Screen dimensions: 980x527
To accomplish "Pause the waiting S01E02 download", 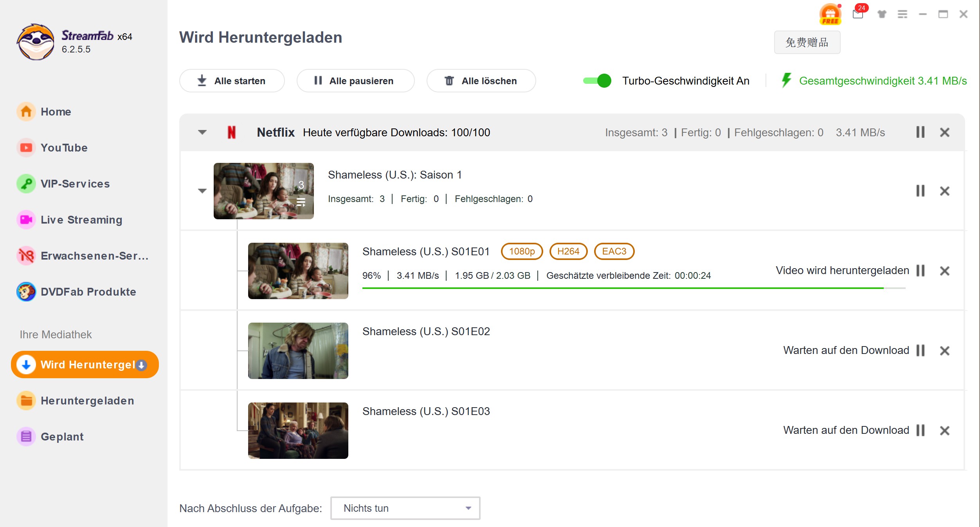I will pos(921,350).
